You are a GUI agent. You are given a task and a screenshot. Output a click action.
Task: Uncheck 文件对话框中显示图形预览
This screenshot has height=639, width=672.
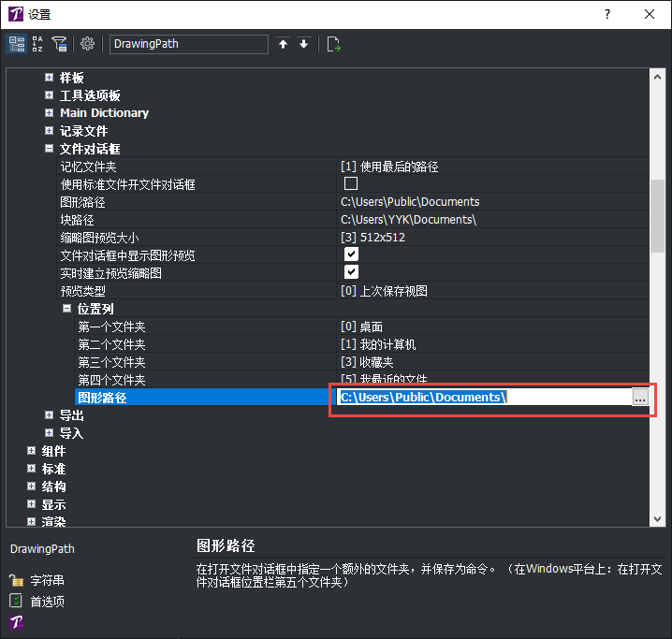351,254
